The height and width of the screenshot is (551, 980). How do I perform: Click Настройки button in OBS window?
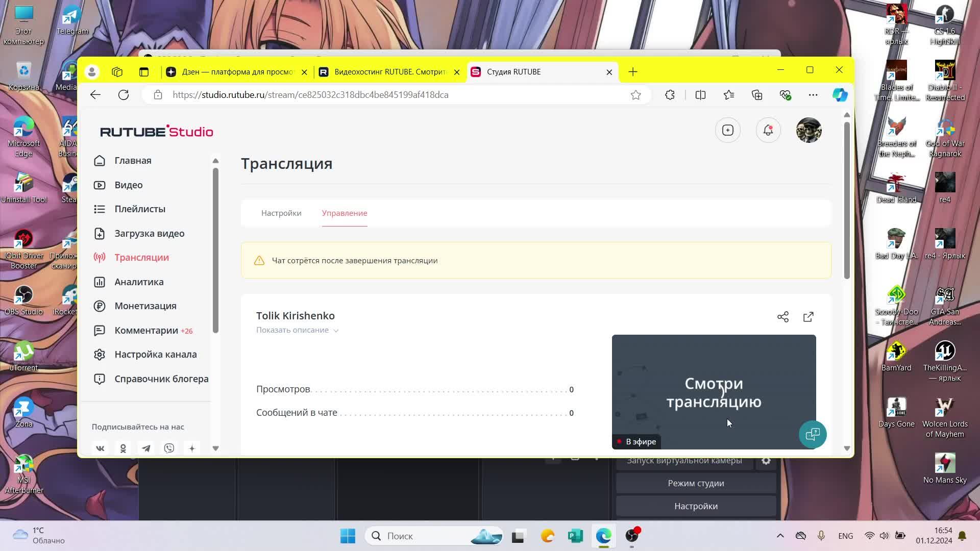[696, 507]
